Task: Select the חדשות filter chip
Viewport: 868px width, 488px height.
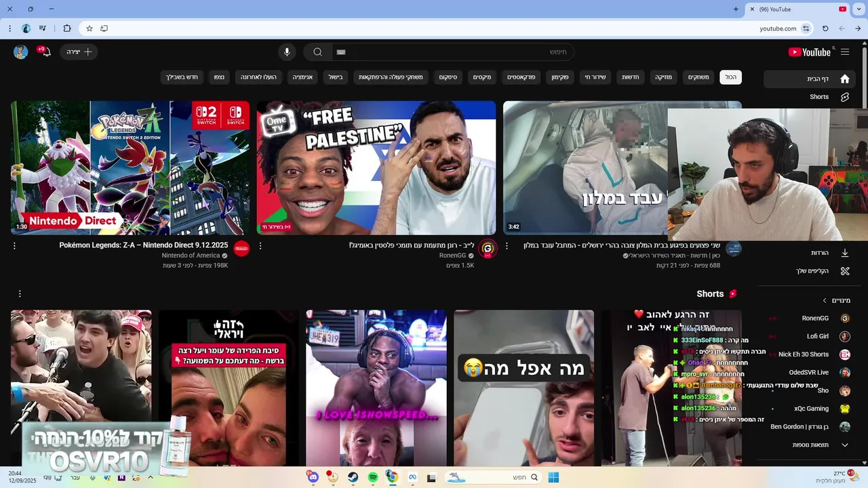Action: pos(631,77)
